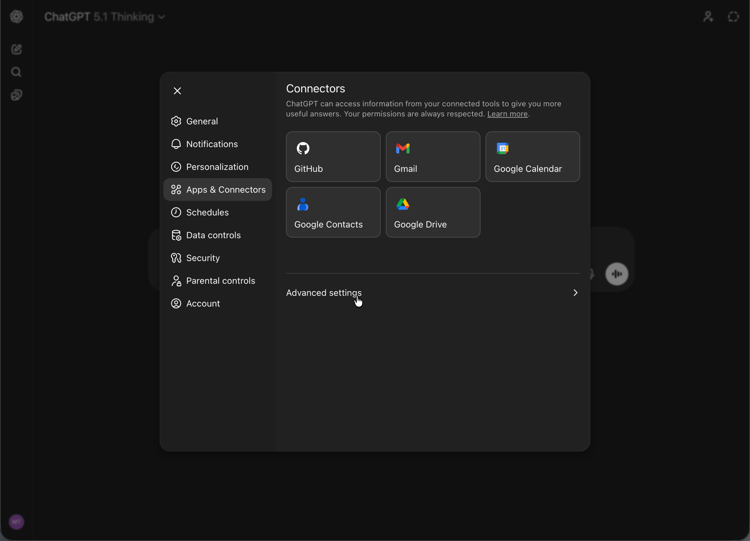This screenshot has width=750, height=541.
Task: Click the Personalization sidebar icon
Action: [x=176, y=167]
